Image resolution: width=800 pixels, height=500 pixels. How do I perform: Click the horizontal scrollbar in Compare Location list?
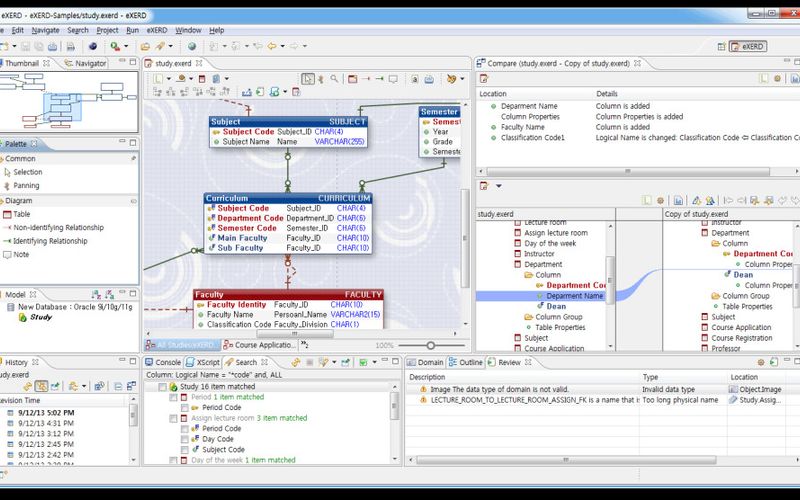(x=628, y=172)
